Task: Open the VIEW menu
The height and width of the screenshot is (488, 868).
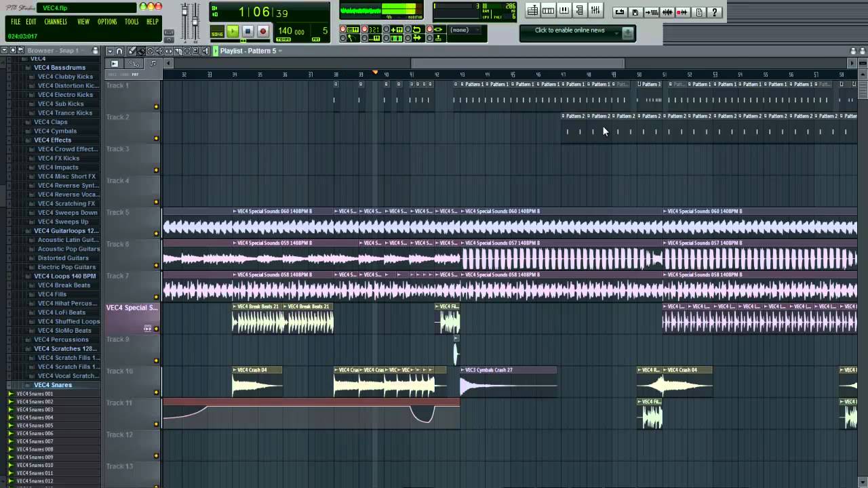Action: [x=83, y=22]
